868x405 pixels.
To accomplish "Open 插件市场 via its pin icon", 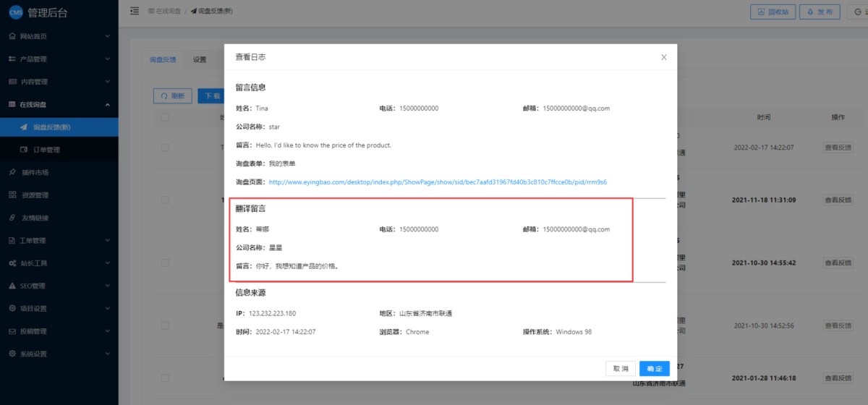I will (x=12, y=173).
